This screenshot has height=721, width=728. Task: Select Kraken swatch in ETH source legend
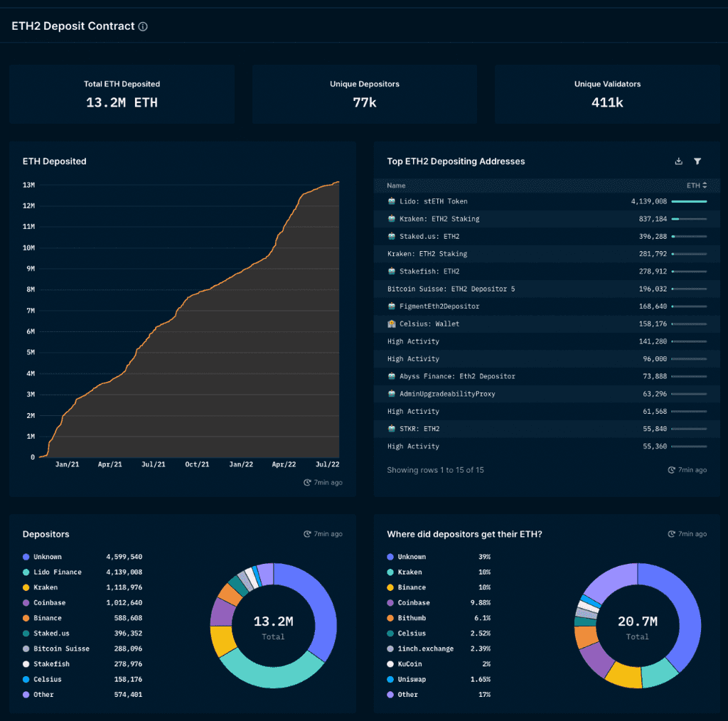click(390, 572)
